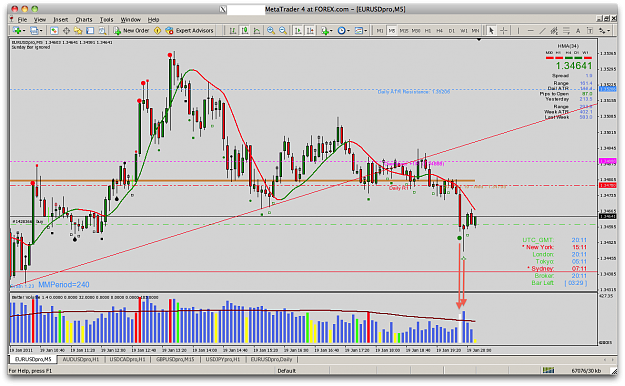Zoom in on the chart
The width and height of the screenshot is (625, 386).
click(271, 30)
